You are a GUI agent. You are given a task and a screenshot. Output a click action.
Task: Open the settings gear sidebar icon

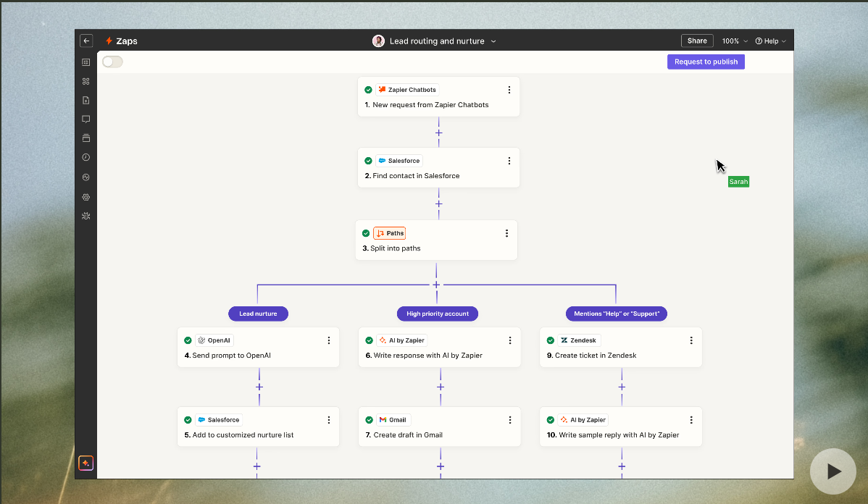(x=85, y=197)
